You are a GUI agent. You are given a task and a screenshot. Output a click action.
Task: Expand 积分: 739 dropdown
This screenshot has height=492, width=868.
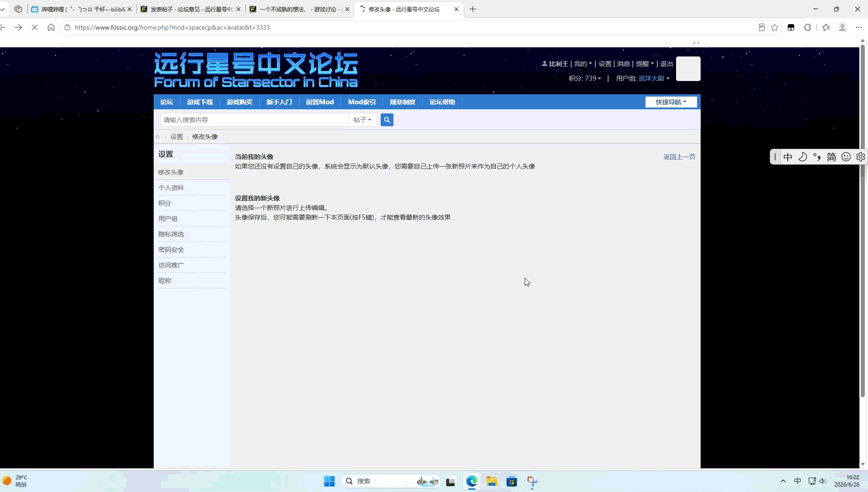[x=585, y=78]
